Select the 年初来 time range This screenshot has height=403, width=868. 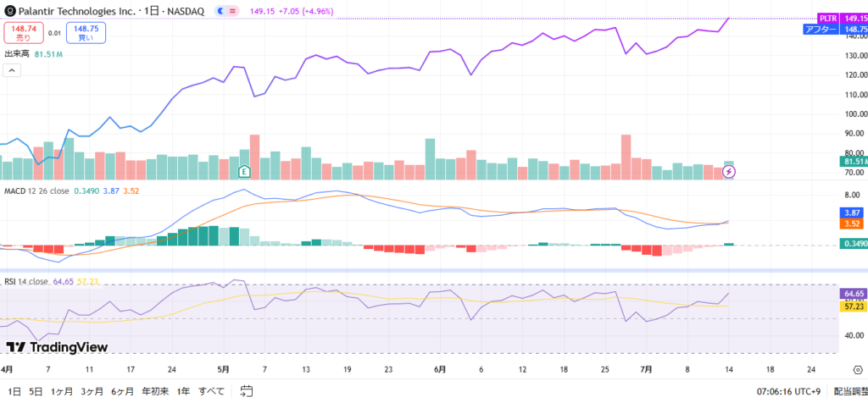[x=155, y=391]
